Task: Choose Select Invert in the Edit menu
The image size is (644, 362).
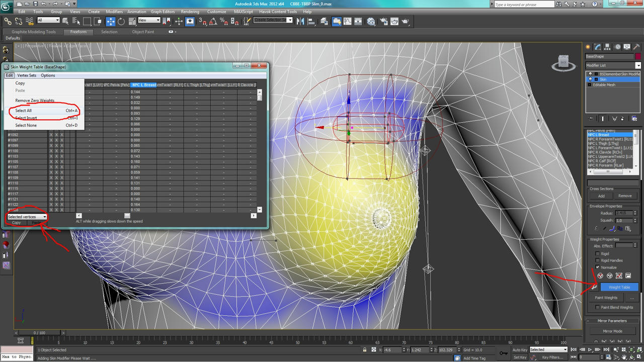Action: [x=26, y=118]
